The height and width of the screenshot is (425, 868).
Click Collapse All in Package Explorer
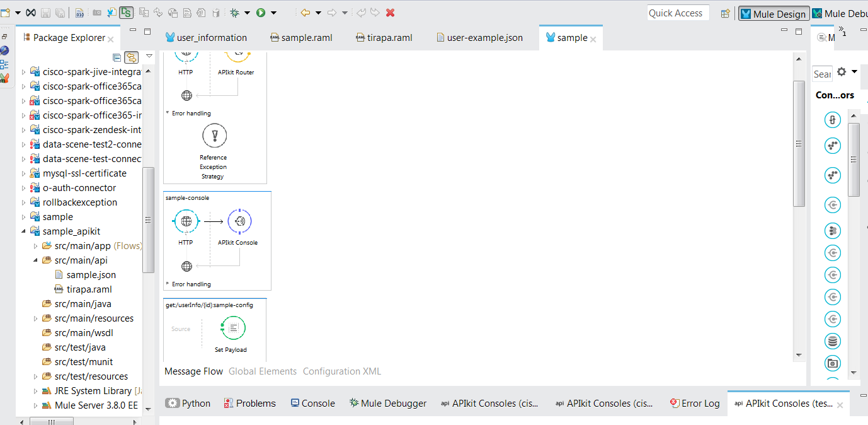(x=117, y=57)
